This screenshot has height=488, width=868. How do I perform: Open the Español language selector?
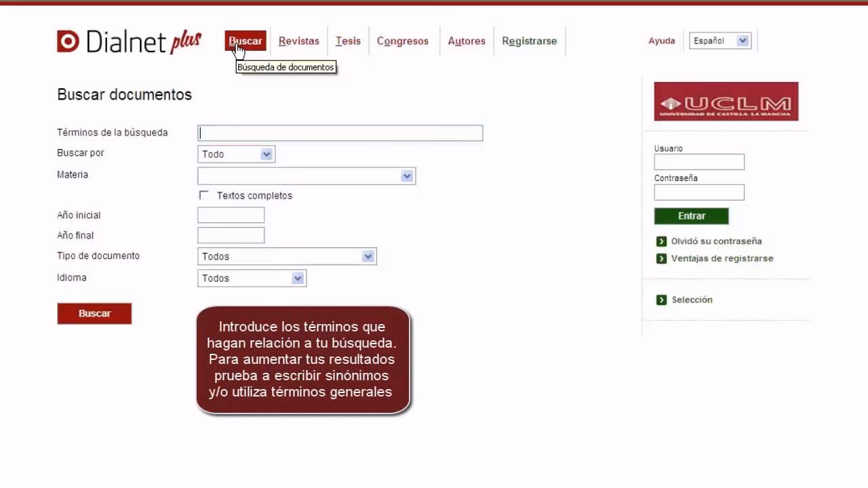720,41
